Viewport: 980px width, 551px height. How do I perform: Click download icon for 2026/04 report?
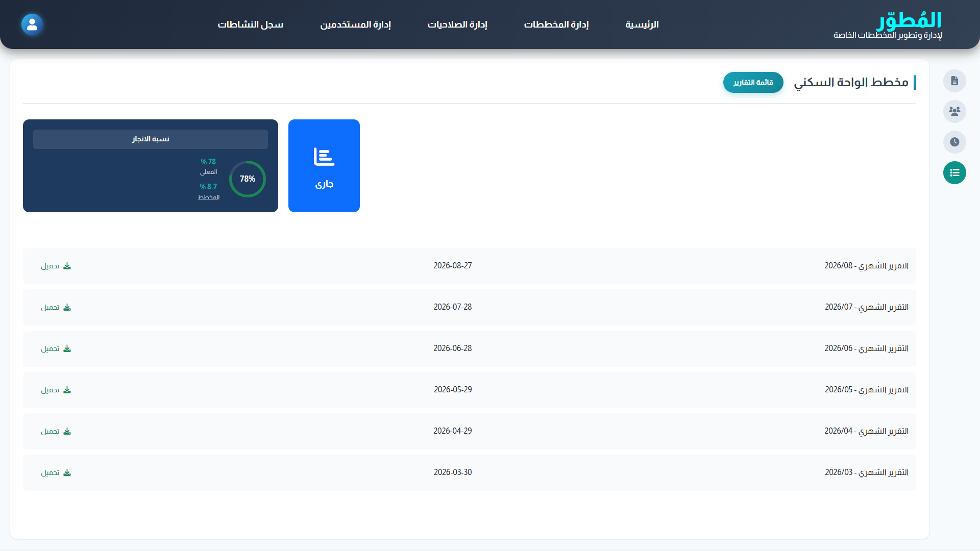coord(67,431)
